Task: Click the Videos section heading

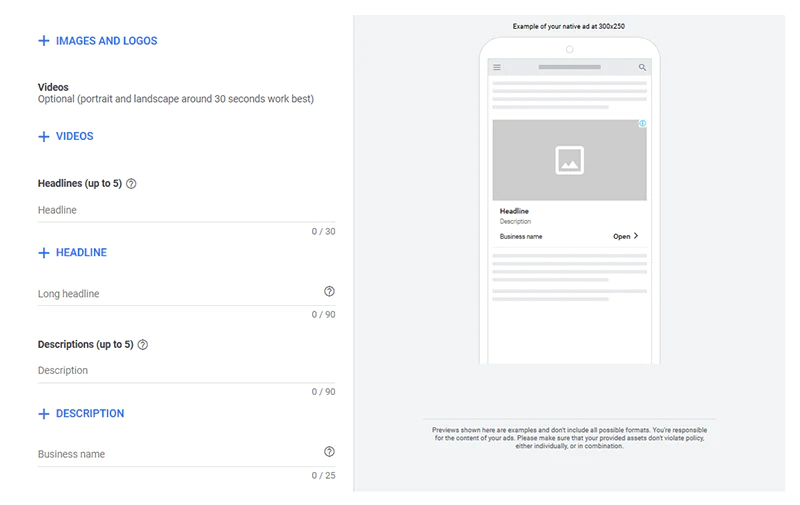Action: tap(53, 87)
